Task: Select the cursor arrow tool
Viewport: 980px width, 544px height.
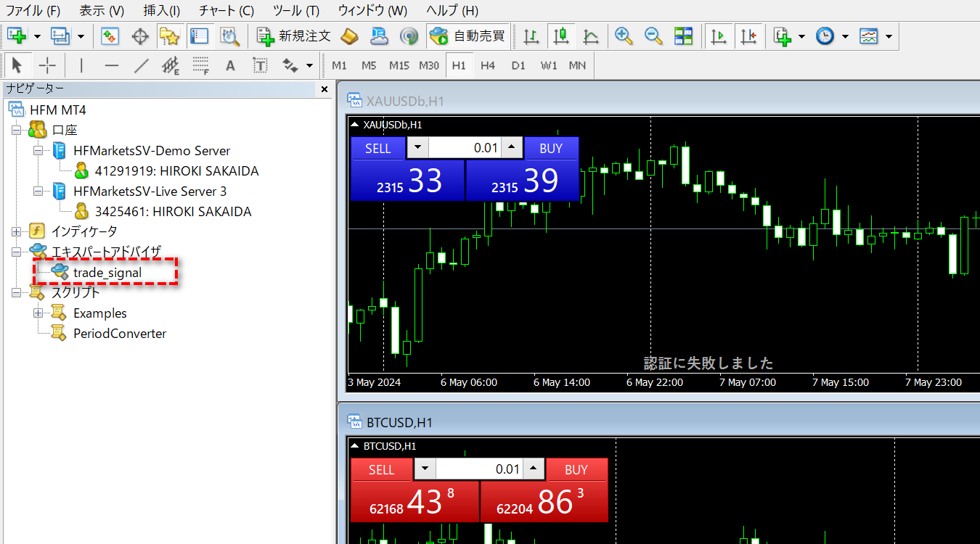Action: (x=17, y=65)
